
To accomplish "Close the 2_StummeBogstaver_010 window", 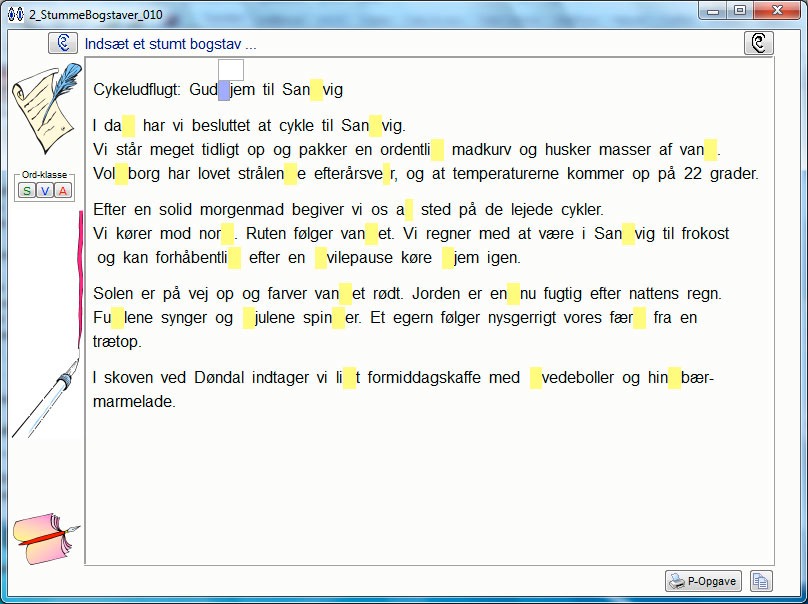I will [x=778, y=10].
